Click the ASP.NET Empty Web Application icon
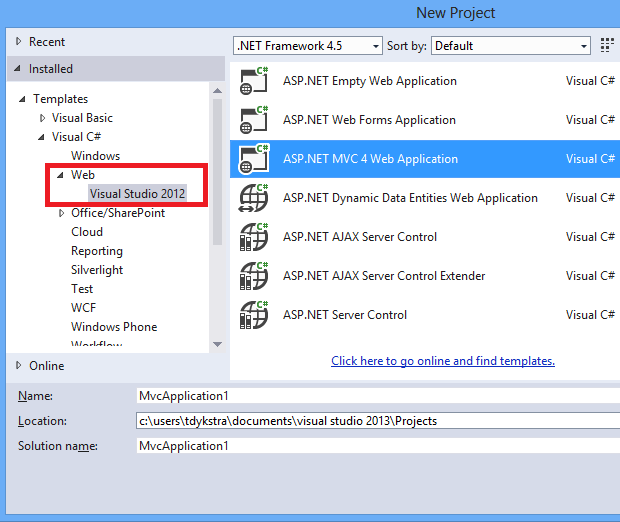Screen dimensions: 620x522 (254, 81)
